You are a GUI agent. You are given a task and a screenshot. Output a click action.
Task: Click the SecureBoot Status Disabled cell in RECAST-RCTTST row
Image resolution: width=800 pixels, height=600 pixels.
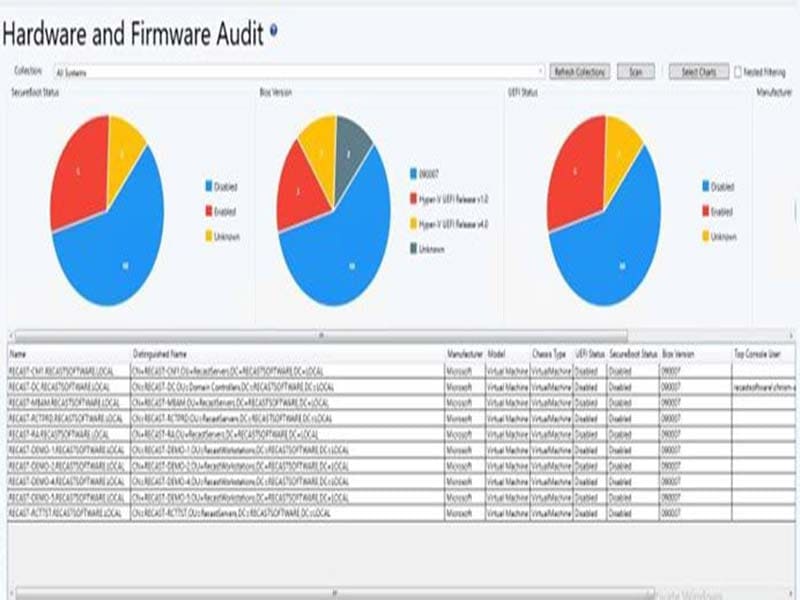633,514
